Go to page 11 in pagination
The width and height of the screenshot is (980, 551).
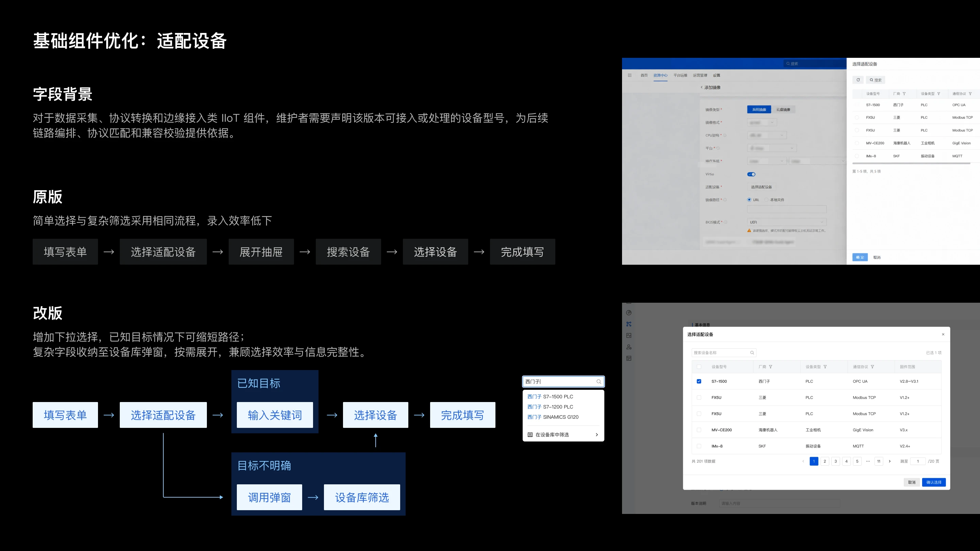[x=879, y=461]
